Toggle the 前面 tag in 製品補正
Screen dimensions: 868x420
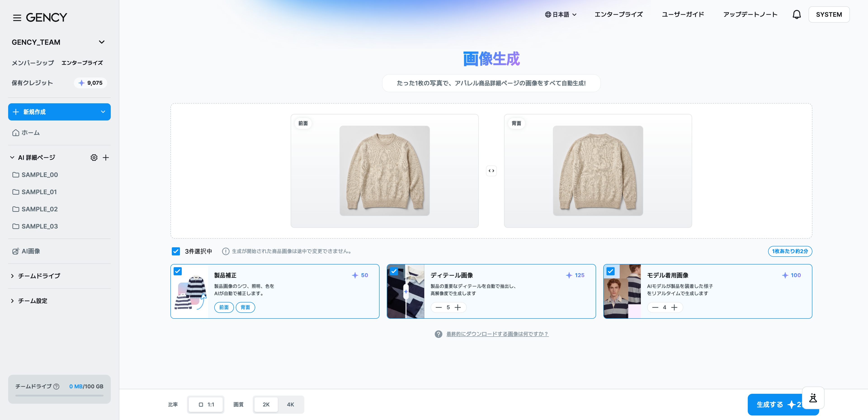(224, 307)
